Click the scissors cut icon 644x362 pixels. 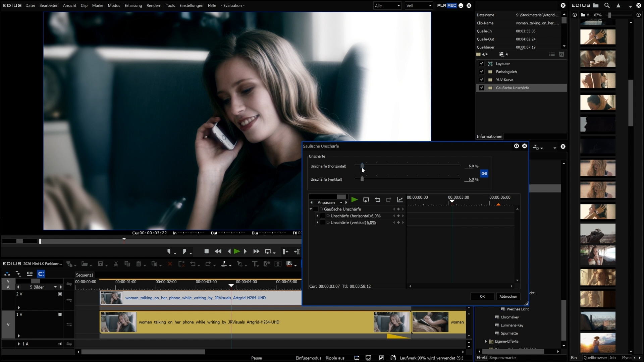coord(116,264)
